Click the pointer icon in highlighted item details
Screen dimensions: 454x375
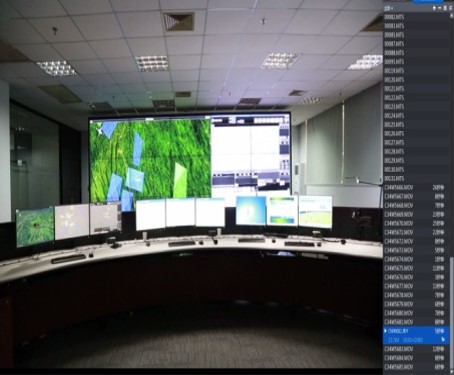pyautogui.click(x=443, y=340)
